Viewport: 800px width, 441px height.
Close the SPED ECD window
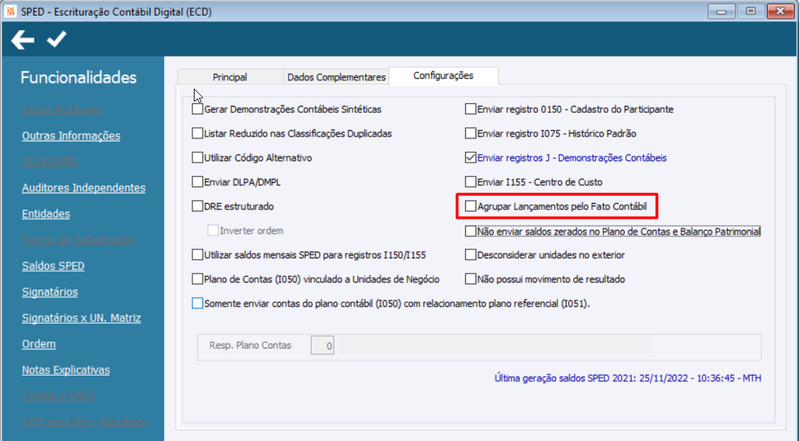780,11
